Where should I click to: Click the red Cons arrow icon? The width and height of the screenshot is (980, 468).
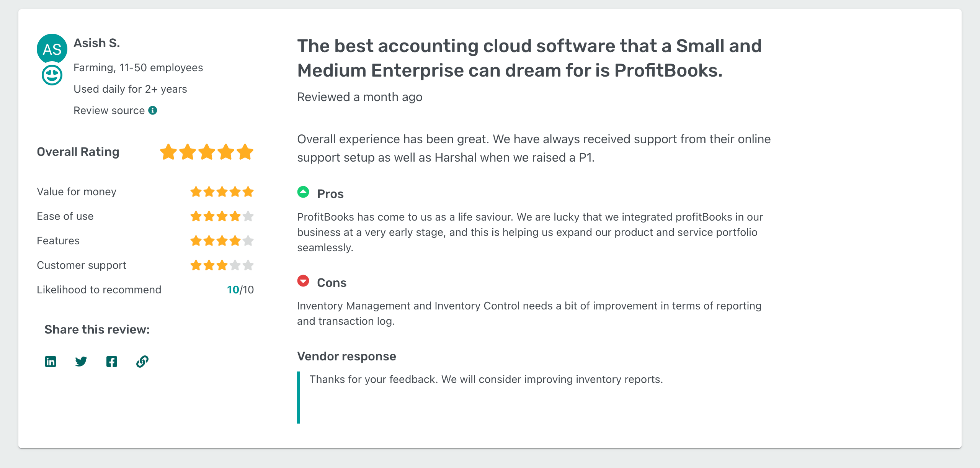click(x=303, y=281)
